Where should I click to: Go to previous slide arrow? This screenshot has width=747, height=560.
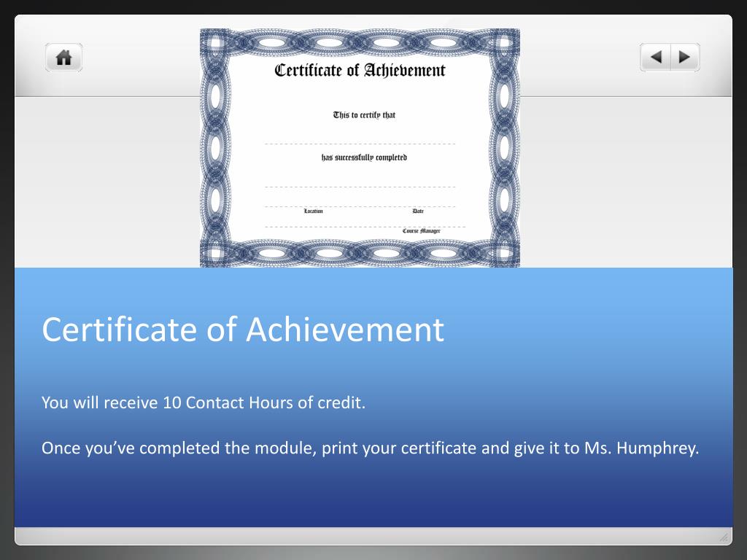click(656, 57)
